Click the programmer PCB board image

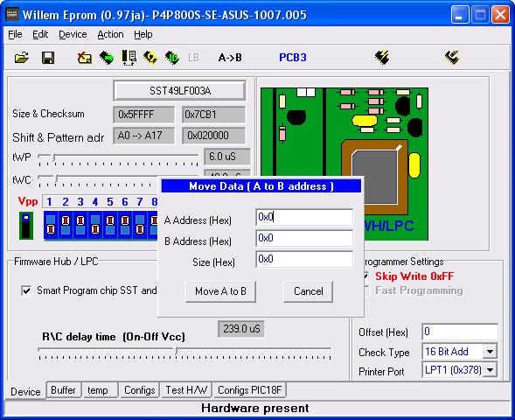coord(344,164)
